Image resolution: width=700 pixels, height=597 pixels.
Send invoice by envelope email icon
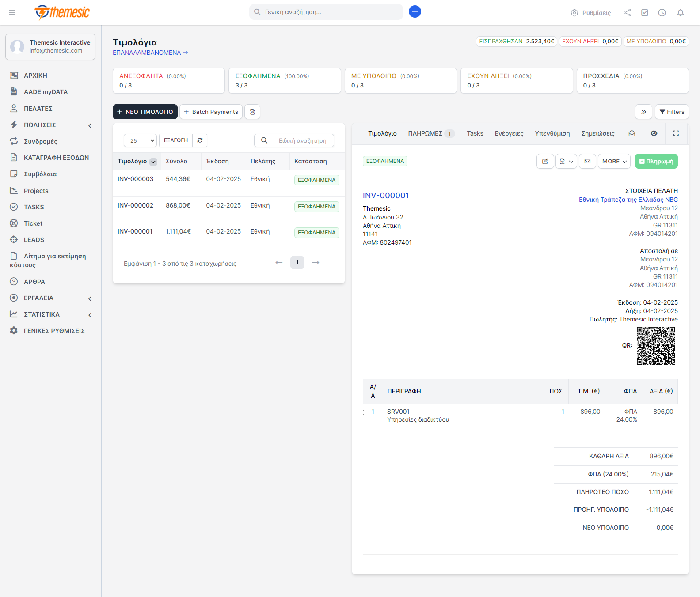tap(587, 161)
